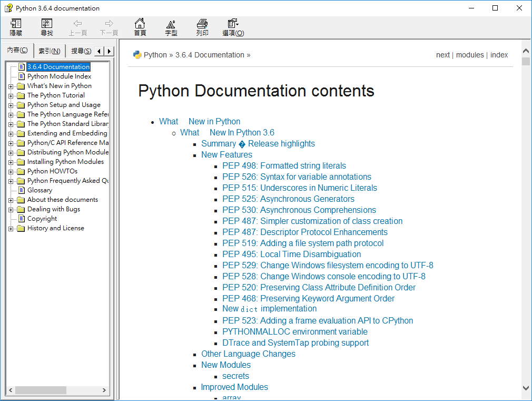532x401 pixels.
Task: Maximize the Python documentation window
Action: click(x=495, y=8)
